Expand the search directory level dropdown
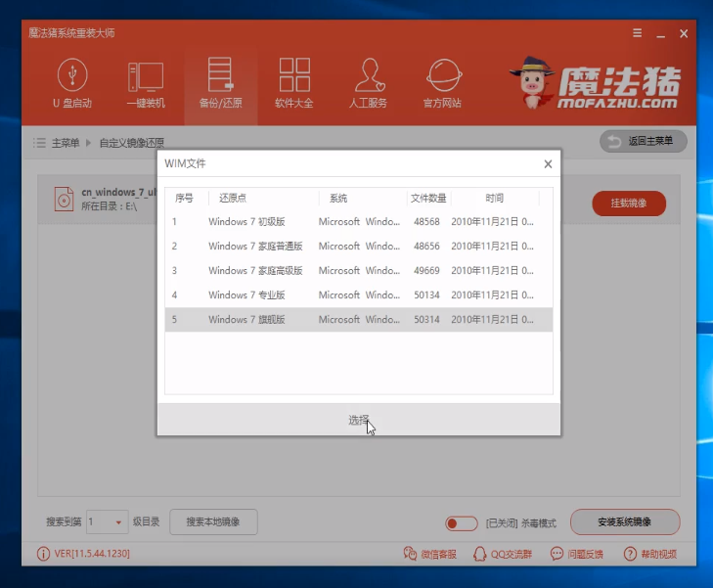This screenshot has height=588, width=713. pos(119,522)
